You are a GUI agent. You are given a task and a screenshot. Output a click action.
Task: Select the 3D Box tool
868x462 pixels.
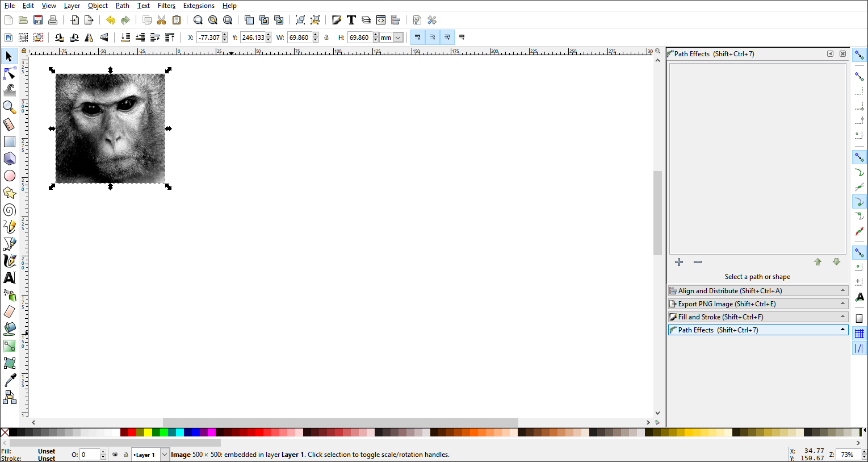(9, 159)
